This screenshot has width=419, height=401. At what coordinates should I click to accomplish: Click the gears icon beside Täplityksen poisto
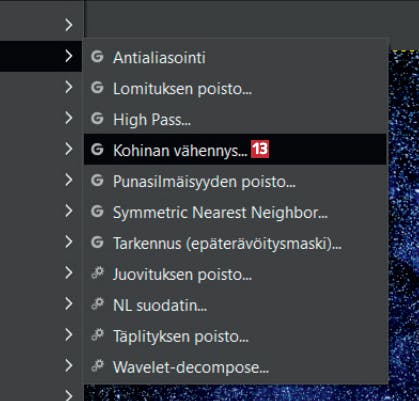pos(98,336)
